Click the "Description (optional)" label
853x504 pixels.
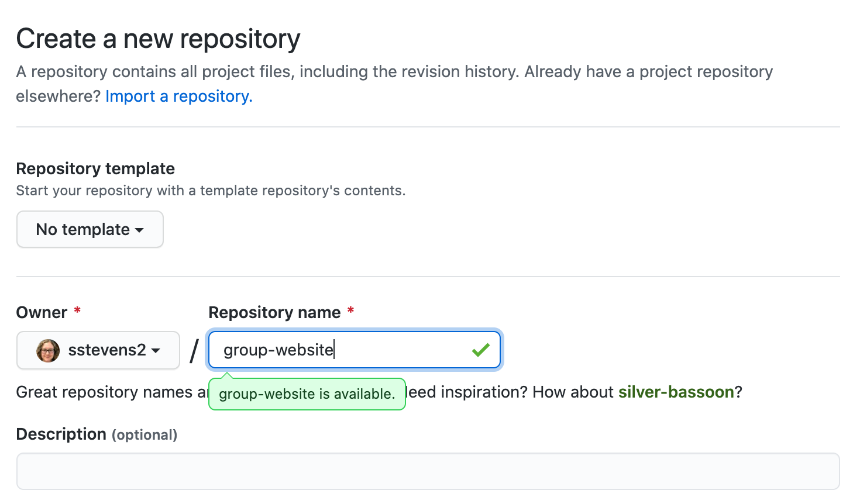[x=97, y=434]
